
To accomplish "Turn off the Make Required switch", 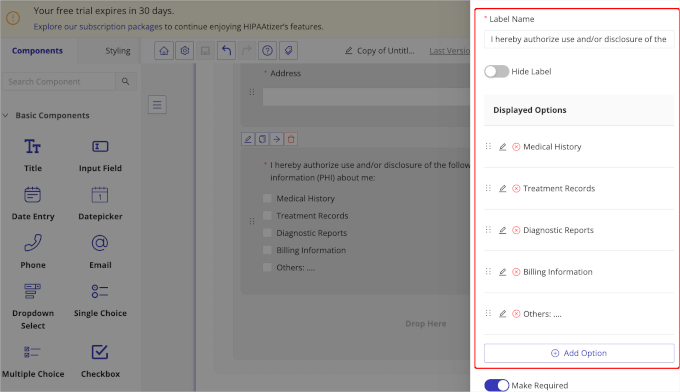I will click(x=496, y=385).
